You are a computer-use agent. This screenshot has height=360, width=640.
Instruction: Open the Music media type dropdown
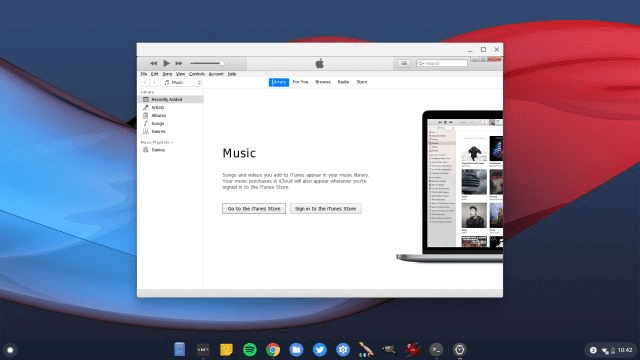coord(182,82)
